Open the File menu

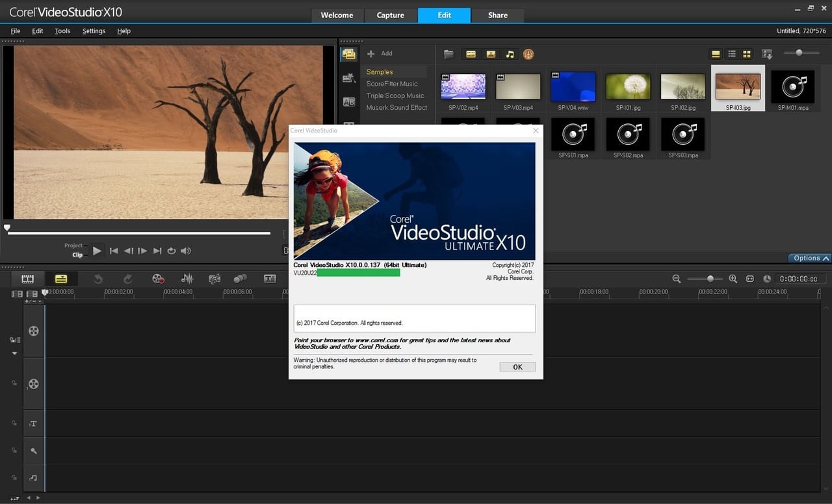(16, 31)
